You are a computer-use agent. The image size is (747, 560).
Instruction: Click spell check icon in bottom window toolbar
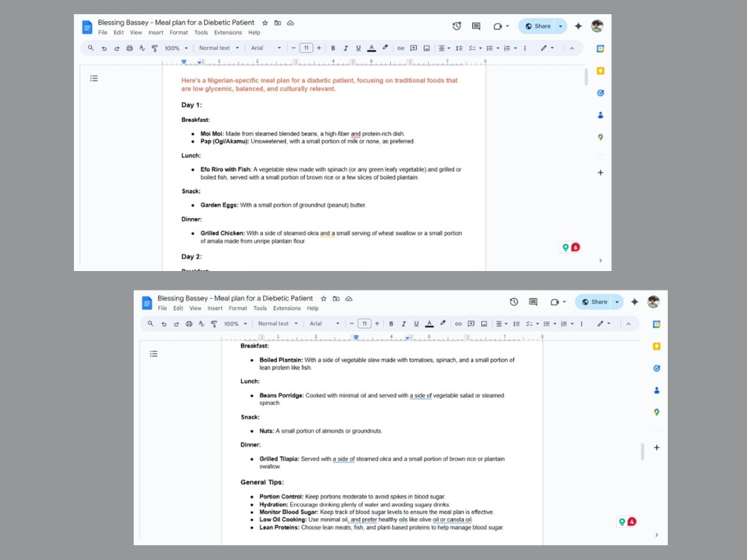pos(202,324)
